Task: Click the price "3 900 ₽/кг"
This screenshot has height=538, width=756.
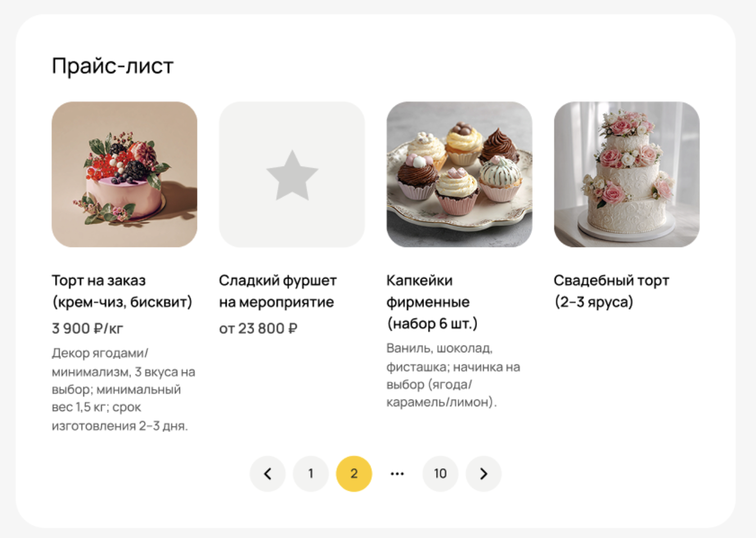Action: coord(87,329)
